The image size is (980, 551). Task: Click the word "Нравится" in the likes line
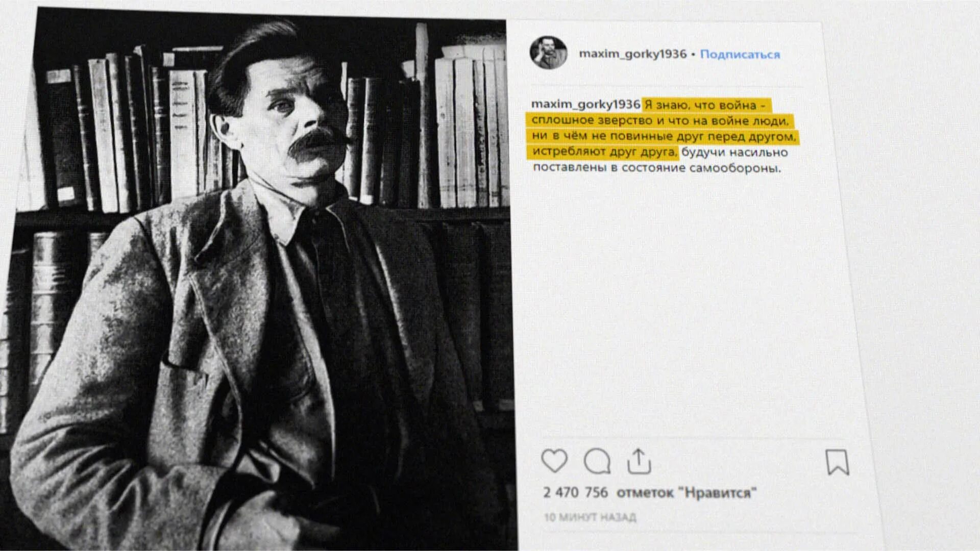717,493
